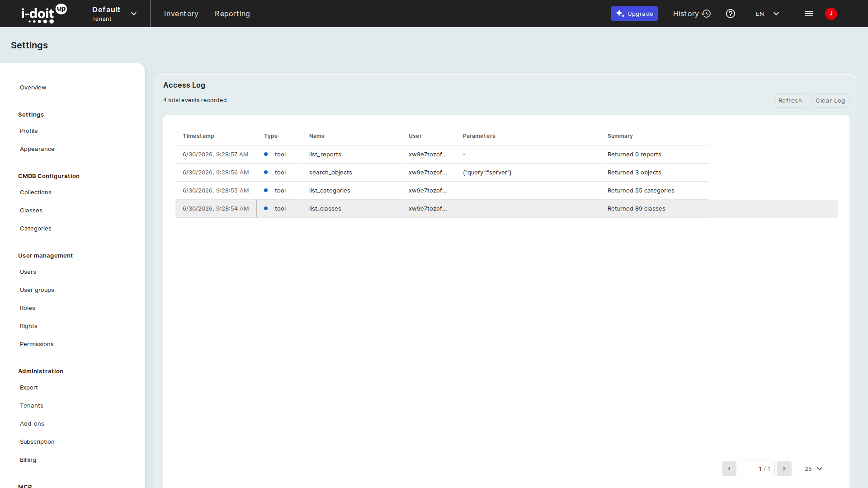Click blue status dot in list_categories row
The width and height of the screenshot is (868, 488).
pos(266,190)
